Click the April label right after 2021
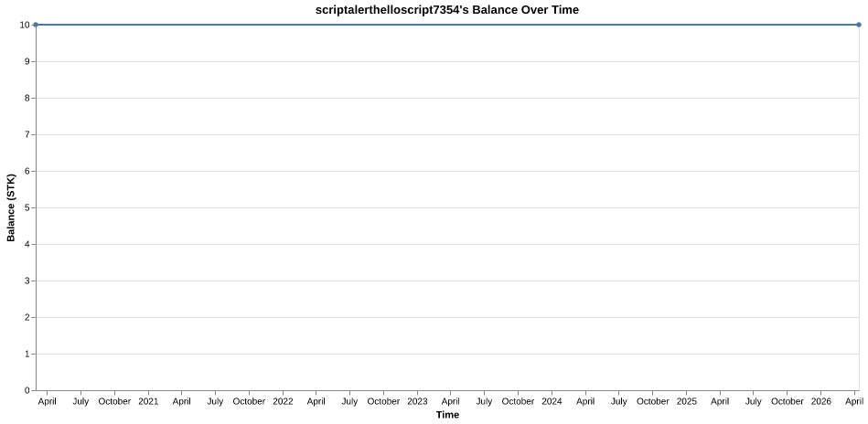The width and height of the screenshot is (868, 424). [182, 401]
